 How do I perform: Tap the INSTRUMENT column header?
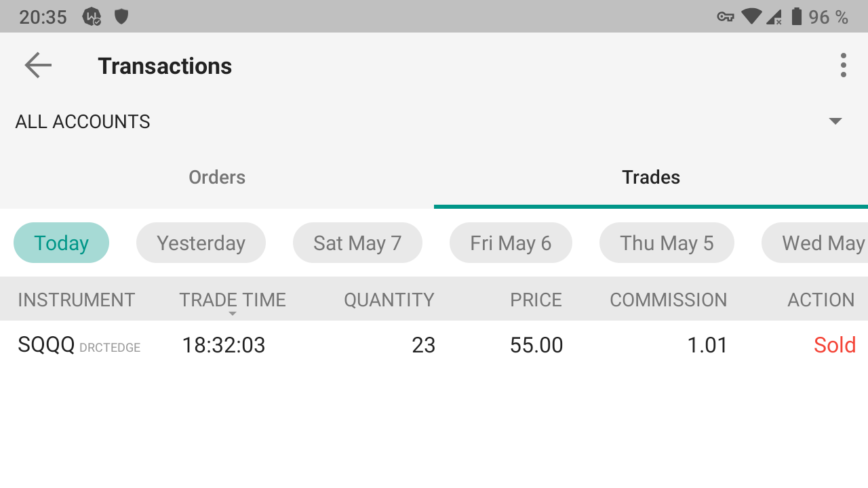(x=77, y=300)
